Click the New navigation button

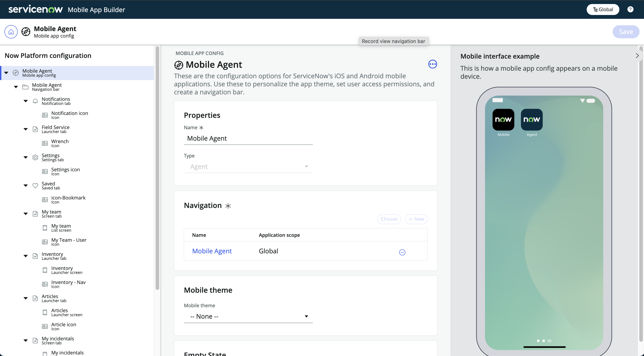click(416, 219)
